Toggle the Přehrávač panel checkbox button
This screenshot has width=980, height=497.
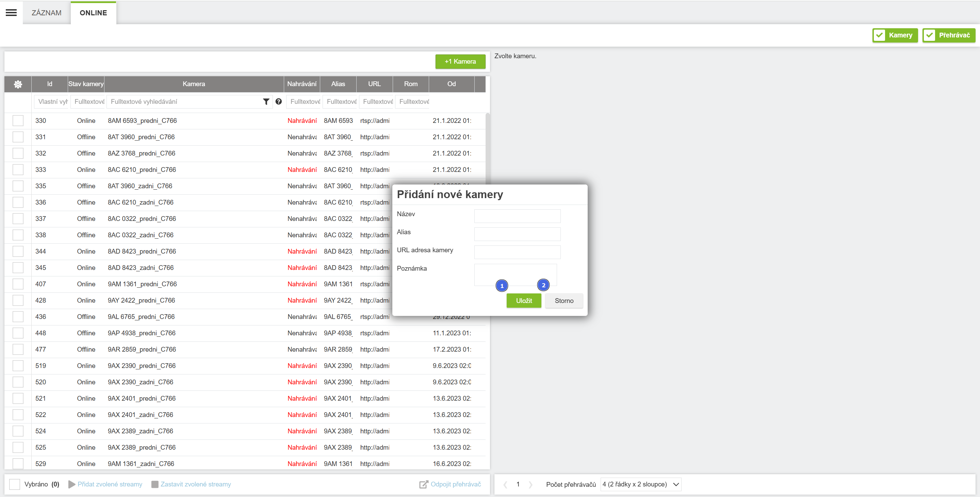pyautogui.click(x=948, y=35)
